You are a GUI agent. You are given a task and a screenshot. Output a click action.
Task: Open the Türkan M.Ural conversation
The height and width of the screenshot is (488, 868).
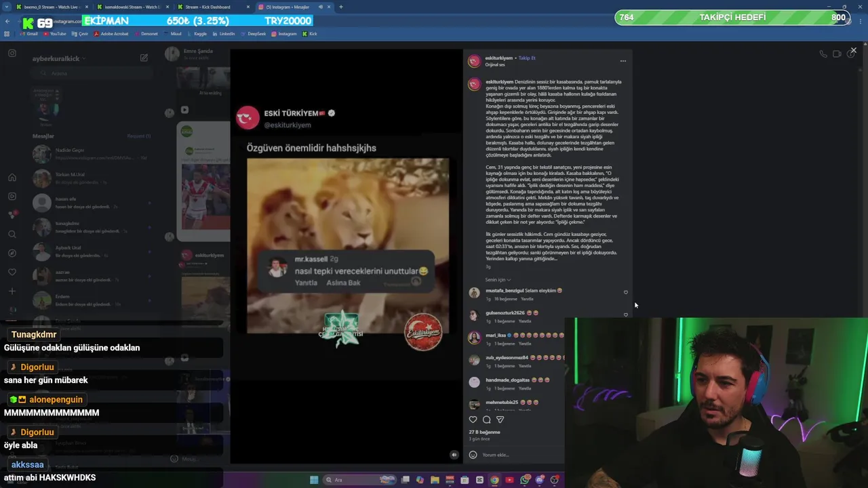click(x=92, y=178)
